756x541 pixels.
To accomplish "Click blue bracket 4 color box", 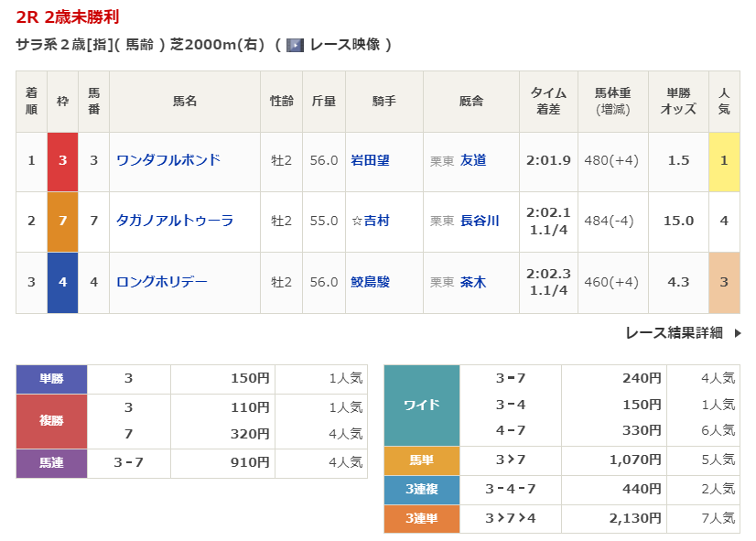I will [x=63, y=282].
